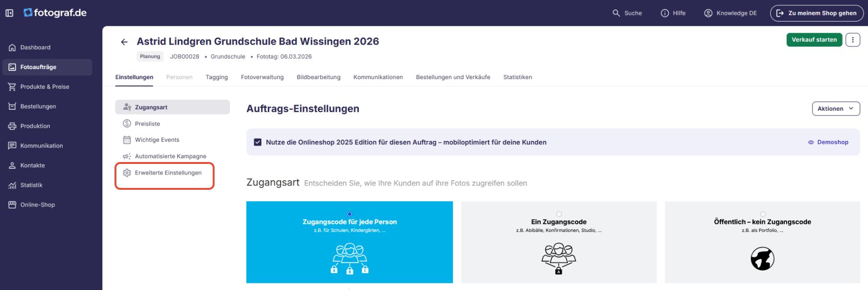
Task: Click the job title Astrid Lindgren Grundschule
Action: click(x=258, y=42)
